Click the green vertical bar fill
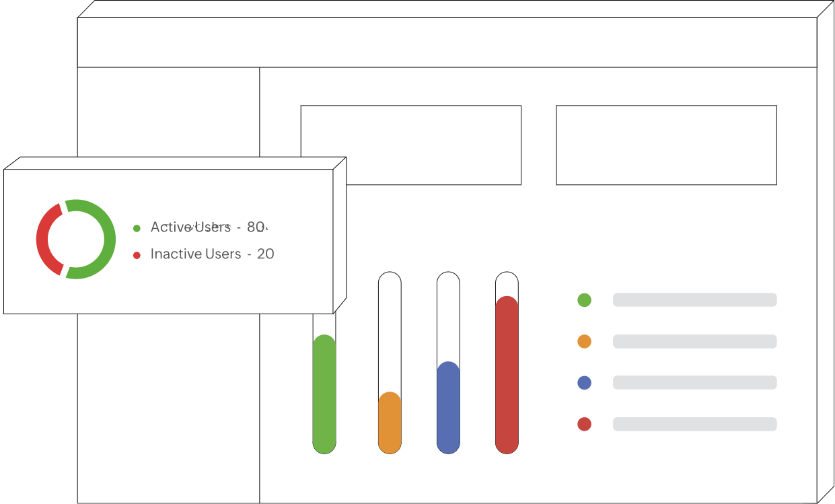The height and width of the screenshot is (504, 835). click(x=324, y=394)
